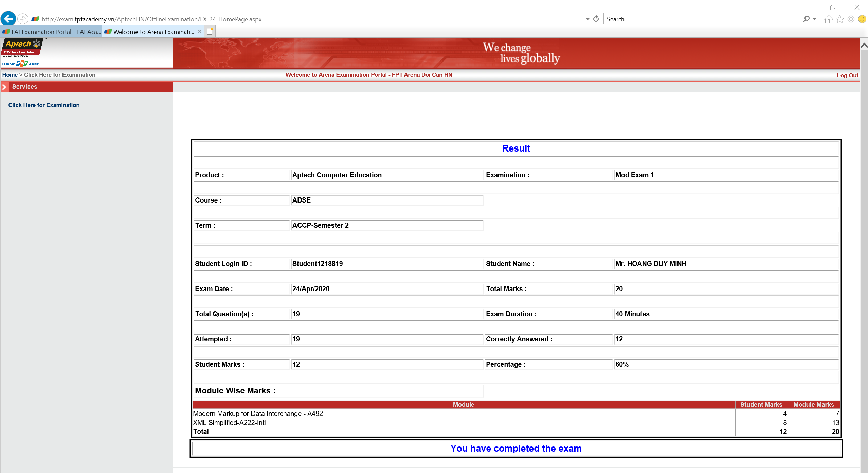
Task: Click the 24/Apr/2020 exam date
Action: [311, 289]
